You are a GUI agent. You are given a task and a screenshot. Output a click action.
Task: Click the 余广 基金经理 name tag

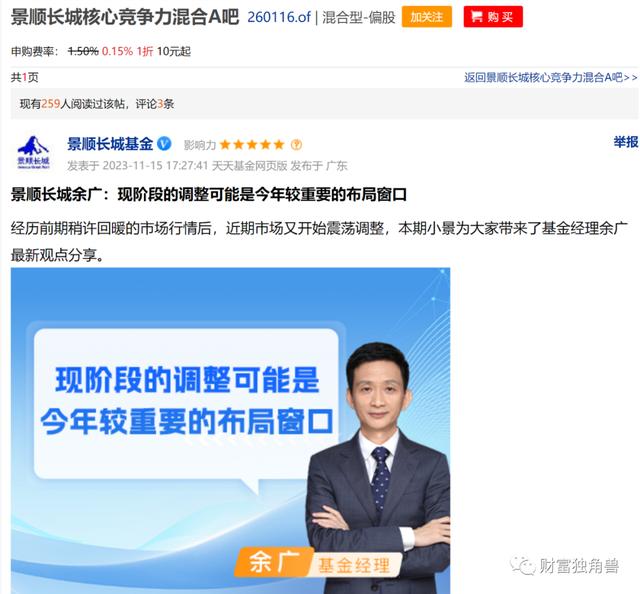coord(318,563)
